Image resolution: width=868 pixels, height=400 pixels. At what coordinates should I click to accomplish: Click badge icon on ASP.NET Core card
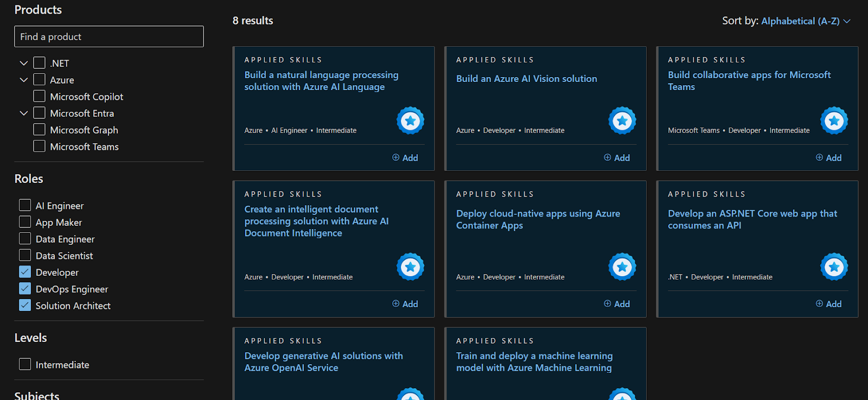tap(834, 266)
